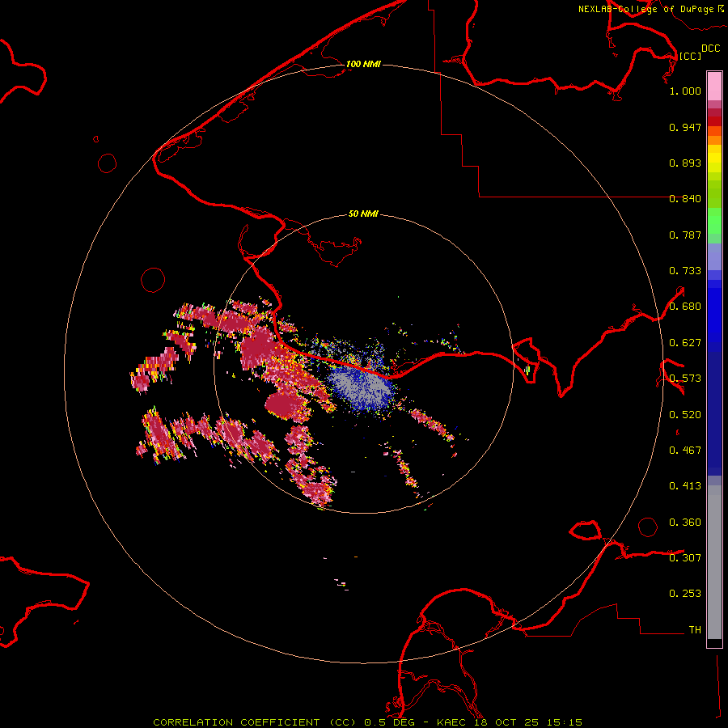Click the Correlation Coefficient caption at the bottom
This screenshot has height=728, width=728.
(x=367, y=722)
